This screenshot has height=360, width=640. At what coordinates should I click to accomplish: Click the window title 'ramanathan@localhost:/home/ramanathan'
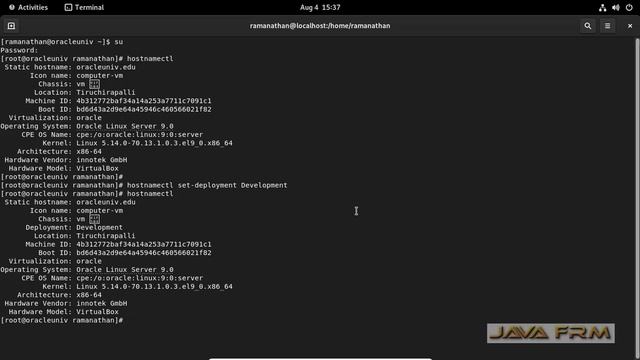click(x=320, y=26)
